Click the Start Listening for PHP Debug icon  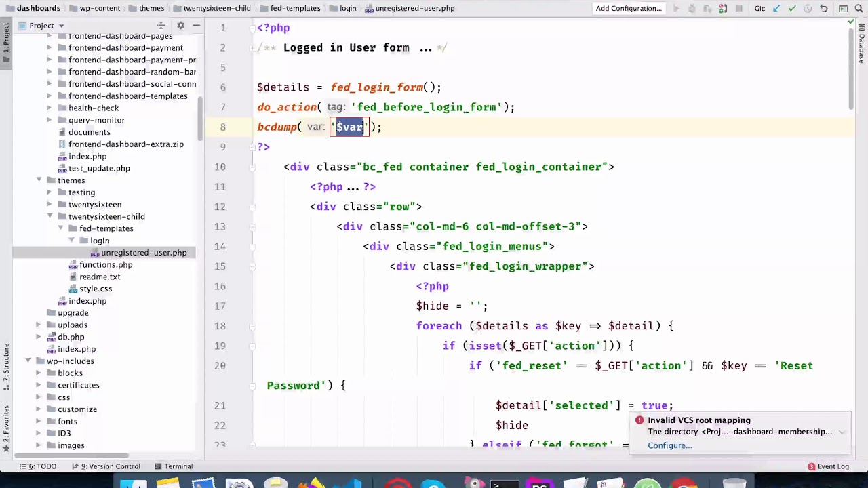point(723,8)
